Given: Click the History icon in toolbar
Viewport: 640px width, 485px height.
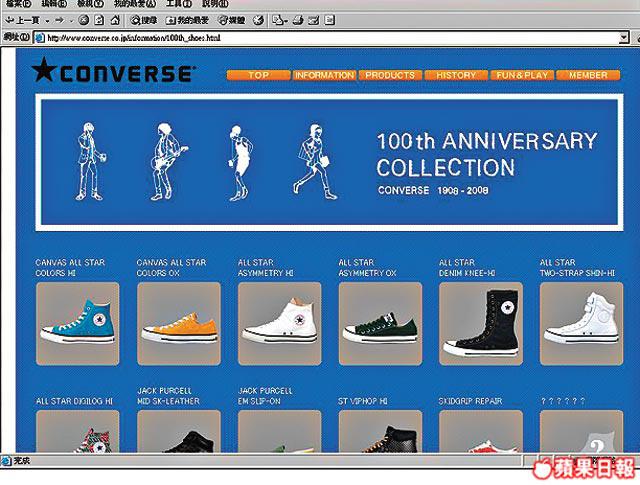Looking at the screenshot, I should pyautogui.click(x=258, y=20).
